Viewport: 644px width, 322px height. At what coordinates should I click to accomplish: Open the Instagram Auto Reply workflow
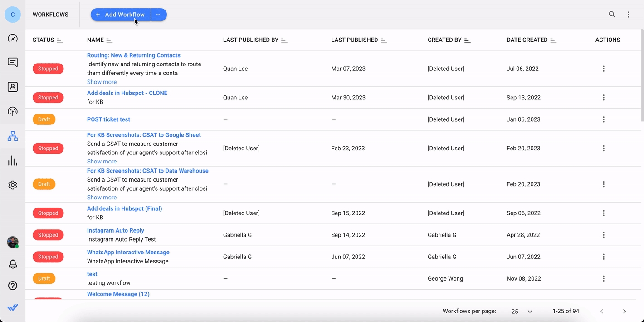click(x=116, y=230)
